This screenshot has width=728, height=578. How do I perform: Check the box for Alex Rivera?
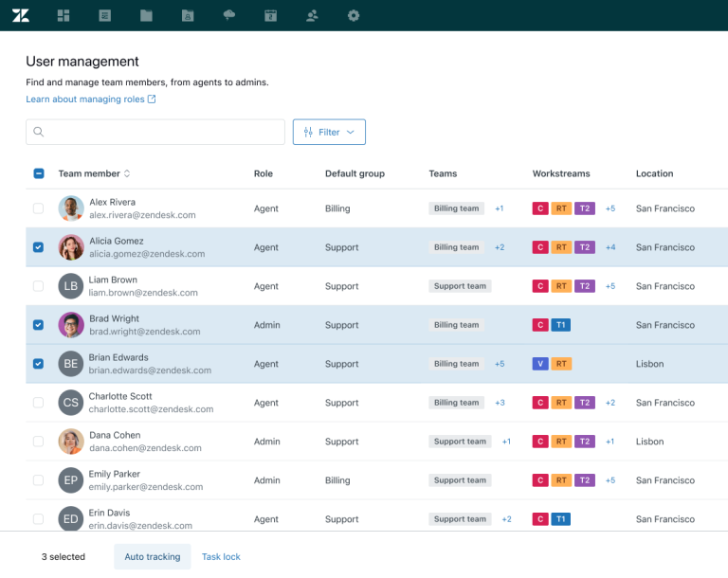pos(38,208)
